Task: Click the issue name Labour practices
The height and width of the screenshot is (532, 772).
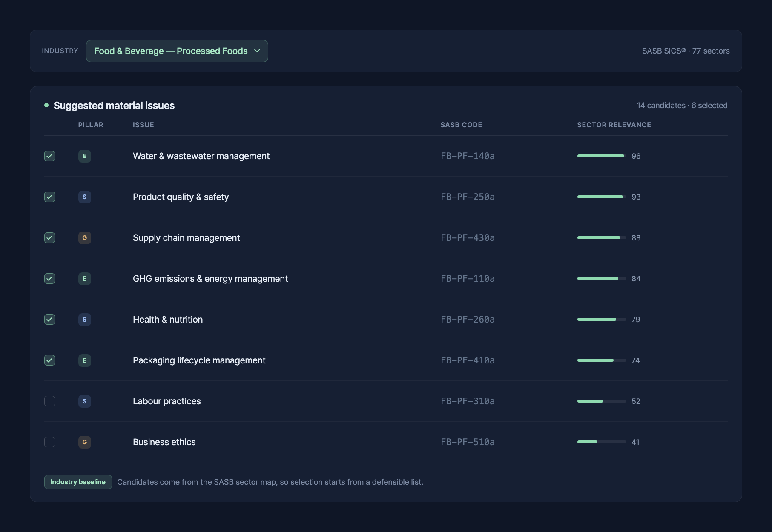Action: (166, 401)
